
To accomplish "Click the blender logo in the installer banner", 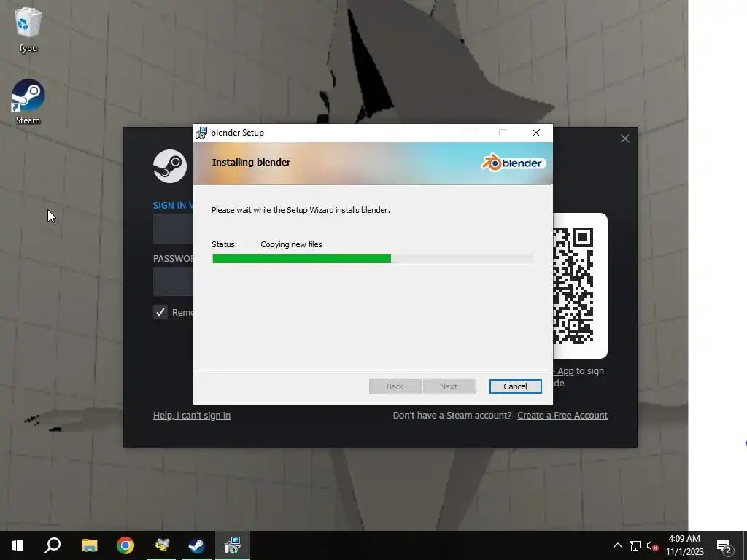I will [513, 163].
